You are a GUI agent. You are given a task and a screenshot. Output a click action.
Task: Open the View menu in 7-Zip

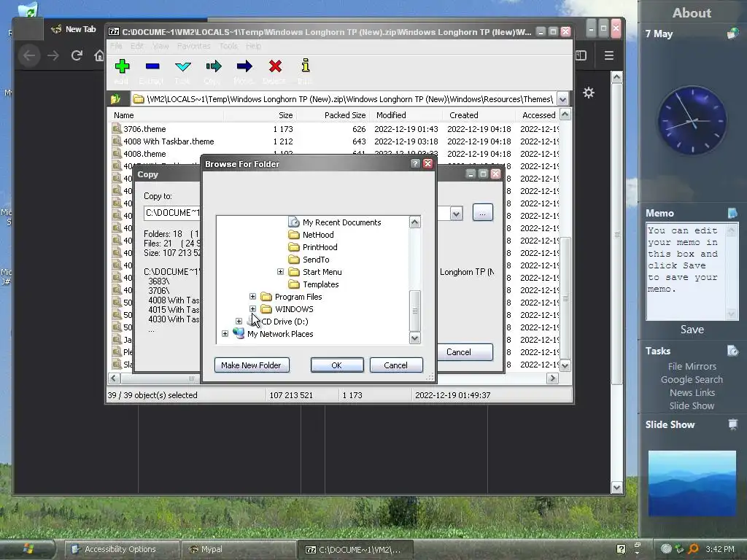160,46
